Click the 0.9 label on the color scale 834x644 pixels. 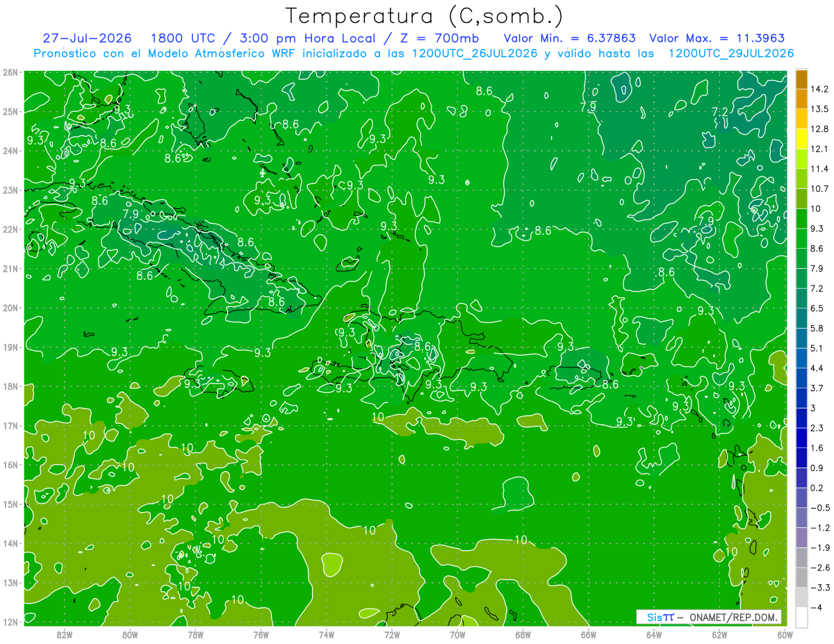(x=817, y=468)
